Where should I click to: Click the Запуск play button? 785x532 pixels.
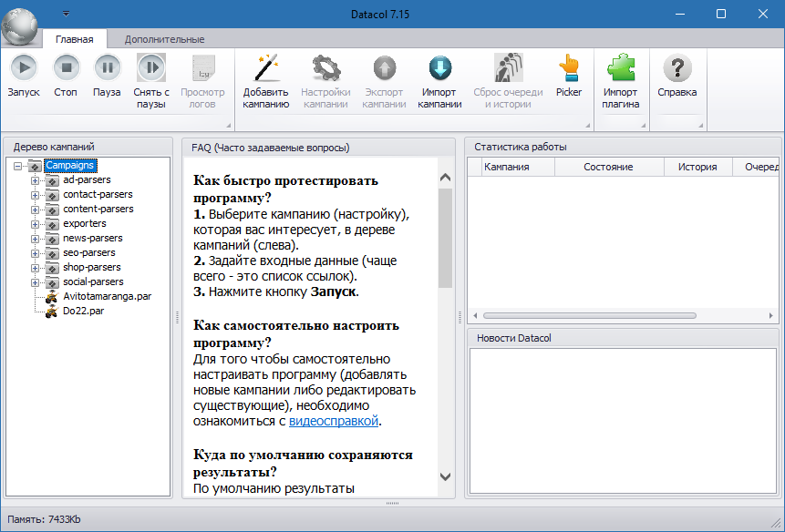point(24,67)
